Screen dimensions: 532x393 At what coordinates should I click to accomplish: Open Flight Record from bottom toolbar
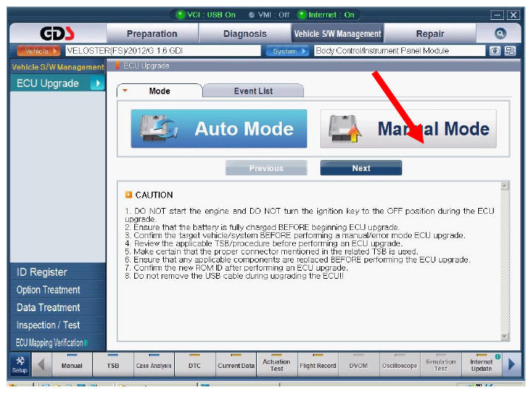pos(317,364)
